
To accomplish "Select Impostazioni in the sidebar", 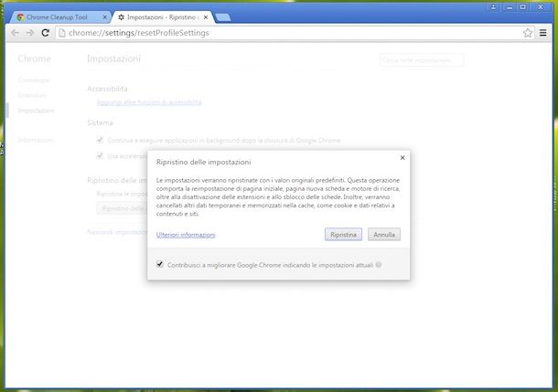I will coord(36,111).
